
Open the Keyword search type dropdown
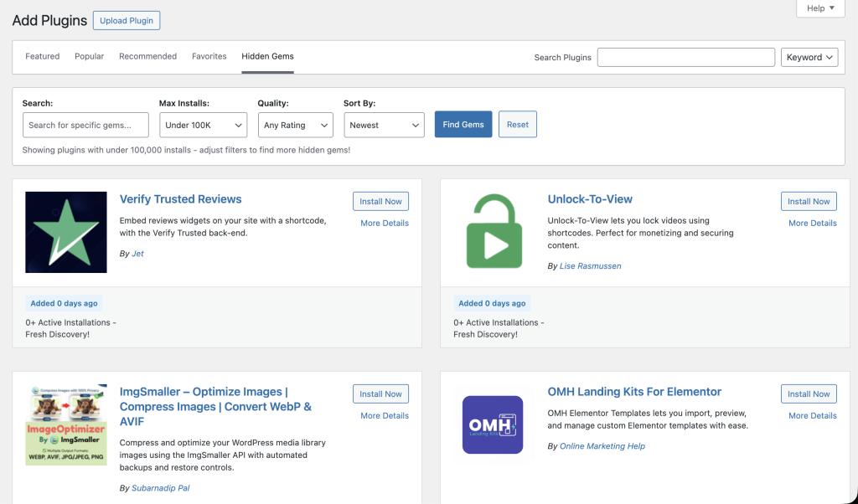(x=809, y=58)
